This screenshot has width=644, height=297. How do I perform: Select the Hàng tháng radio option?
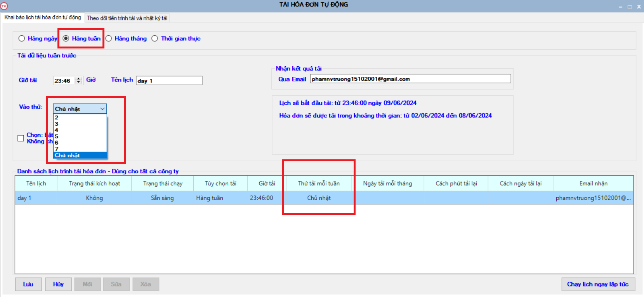pyautogui.click(x=109, y=38)
